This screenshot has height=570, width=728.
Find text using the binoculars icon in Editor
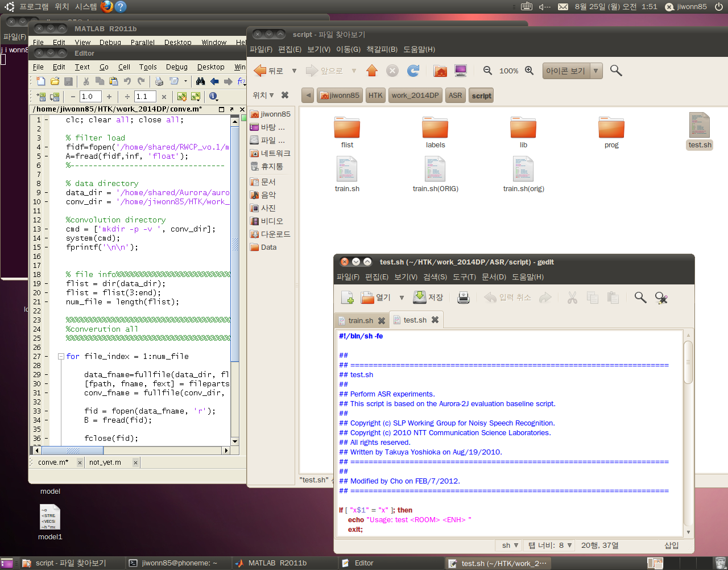coord(200,81)
